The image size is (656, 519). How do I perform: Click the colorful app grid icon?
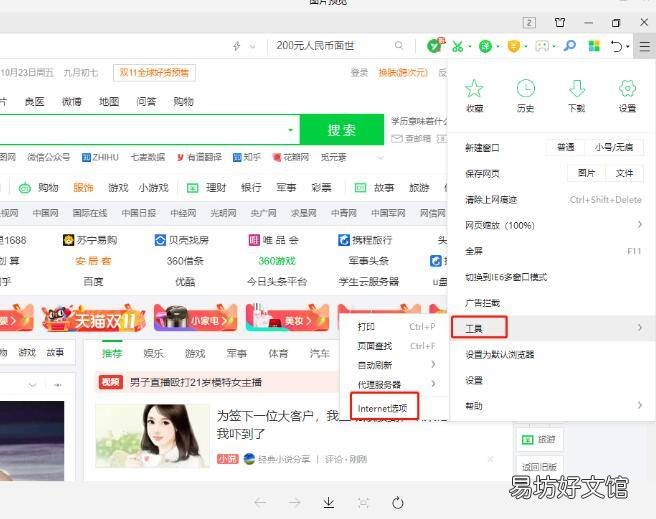tap(594, 46)
